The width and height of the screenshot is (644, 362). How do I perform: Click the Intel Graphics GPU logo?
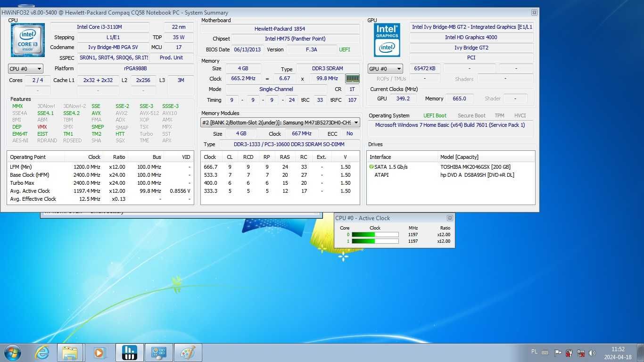[387, 40]
